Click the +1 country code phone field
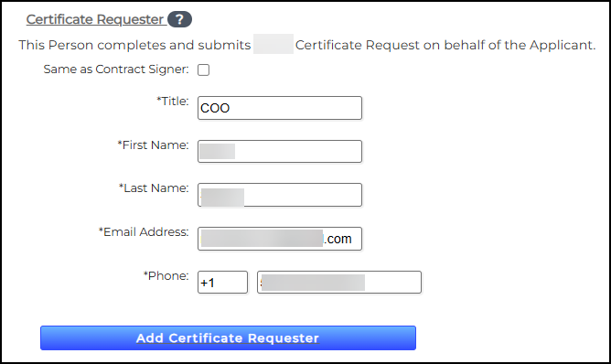611x364 pixels. [x=222, y=283]
